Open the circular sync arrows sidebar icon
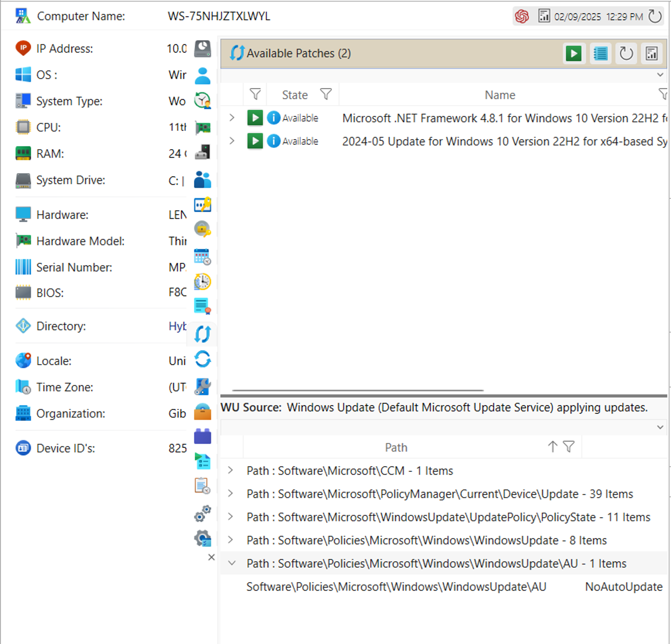This screenshot has width=671, height=644. [202, 359]
